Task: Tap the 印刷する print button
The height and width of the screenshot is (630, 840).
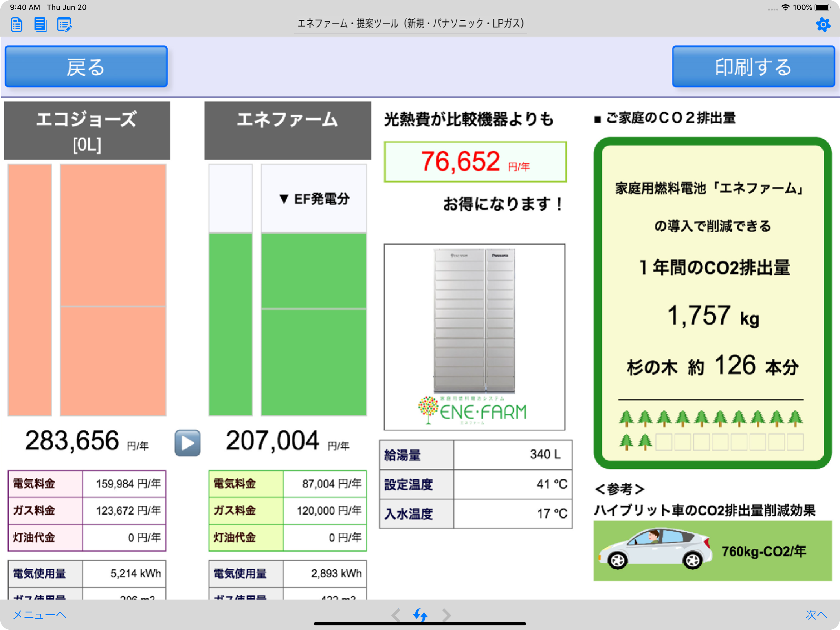Action: 753,66
